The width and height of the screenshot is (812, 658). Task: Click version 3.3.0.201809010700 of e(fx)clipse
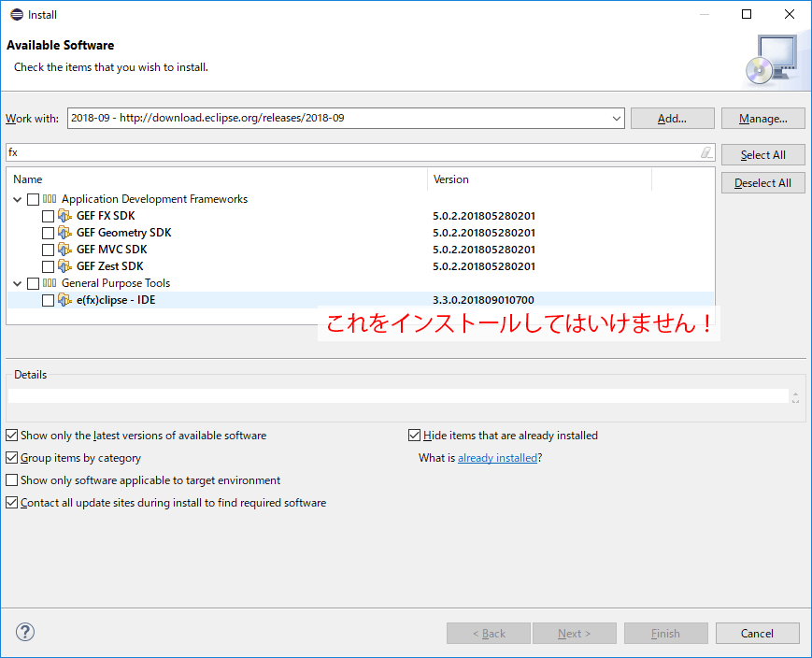click(x=484, y=300)
